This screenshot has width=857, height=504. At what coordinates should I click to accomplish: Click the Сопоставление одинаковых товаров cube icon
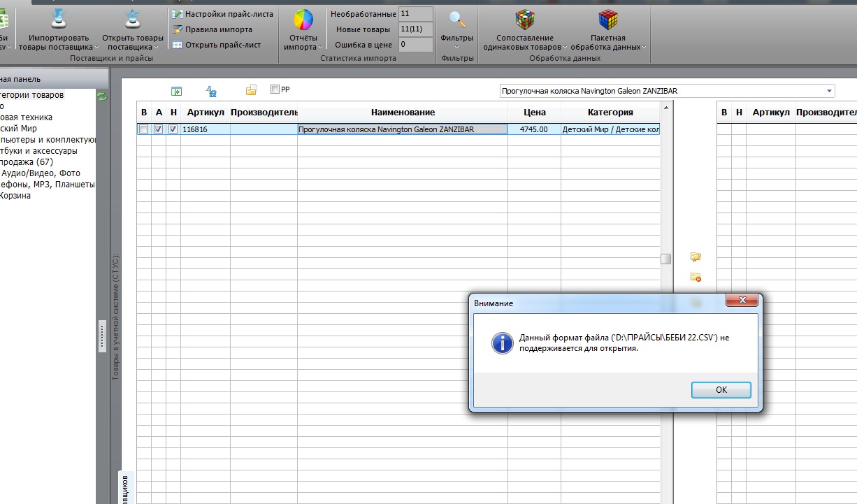(x=524, y=19)
